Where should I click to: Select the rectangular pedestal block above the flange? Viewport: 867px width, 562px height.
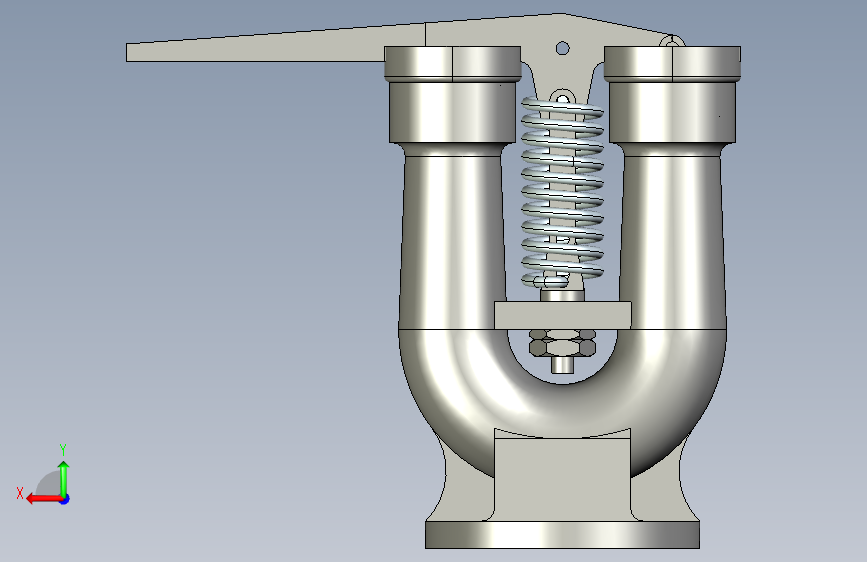(562, 478)
